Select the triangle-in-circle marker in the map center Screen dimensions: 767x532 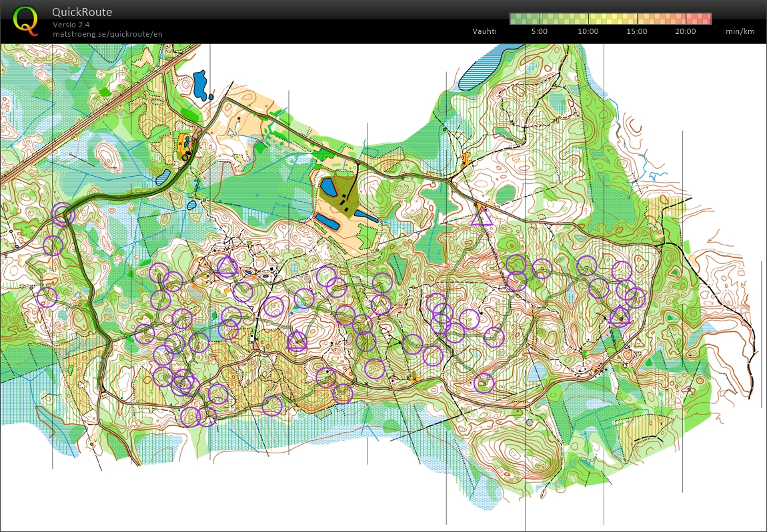point(297,341)
